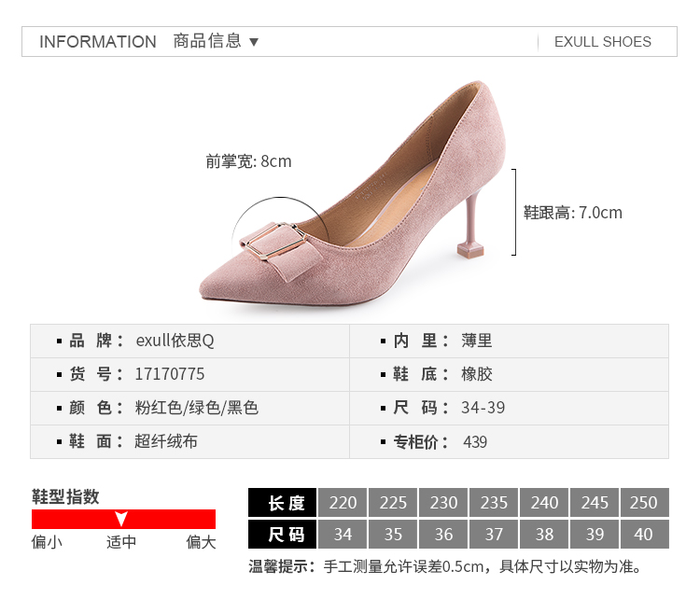The image size is (700, 599).
Task: Expand the 商品信息 dropdown triangle
Action: [254, 42]
